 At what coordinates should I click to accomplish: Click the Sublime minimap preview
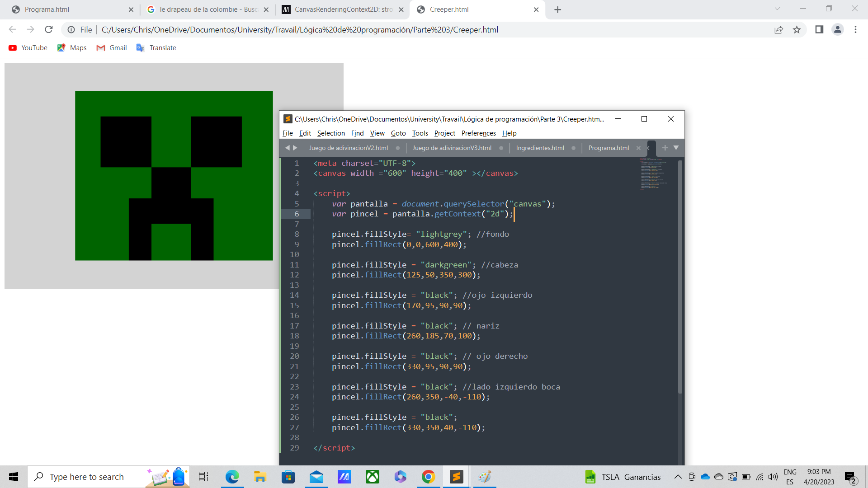(653, 174)
